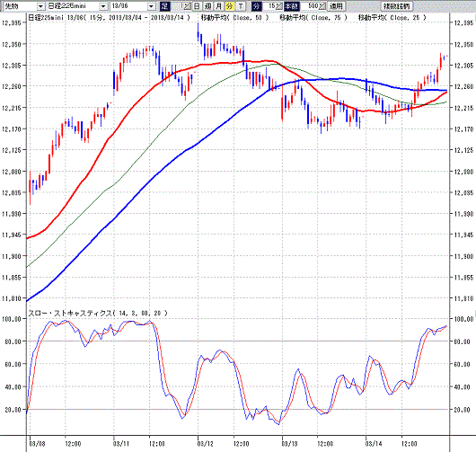Image resolution: width=476 pixels, height=452 pixels.
Task: Click the right-axis 100.00 stochastic level label
Action: (x=463, y=319)
